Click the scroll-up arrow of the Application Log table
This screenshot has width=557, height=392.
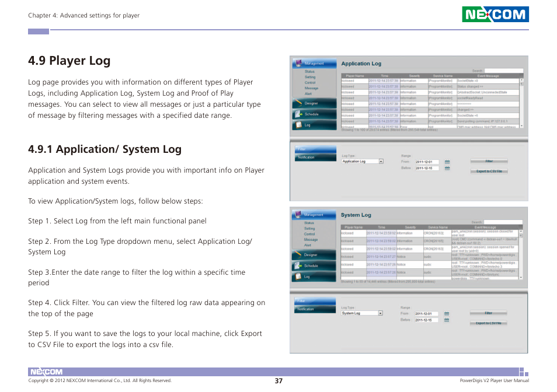click(x=521, y=80)
